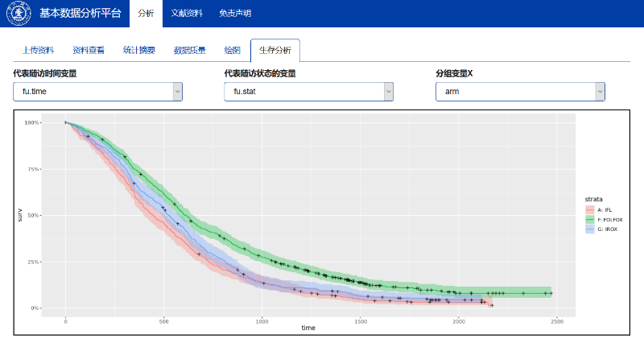Switch to the 数据质量 tab
This screenshot has width=644, height=347.
pyautogui.click(x=190, y=50)
